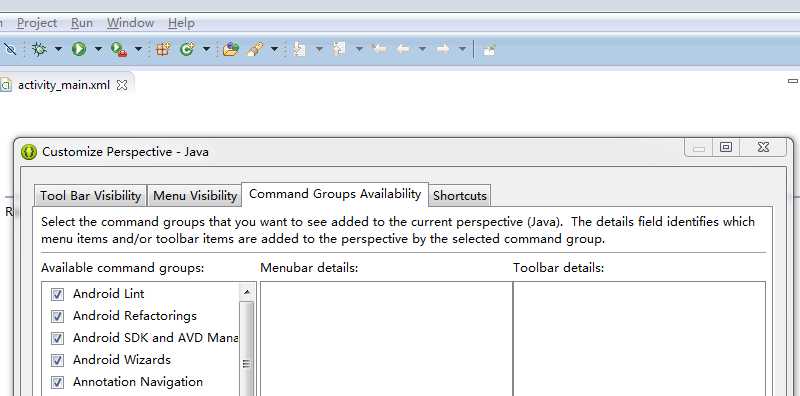Select the Android SDK and AVD Manager row text
This screenshot has width=800, height=396.
click(x=155, y=338)
